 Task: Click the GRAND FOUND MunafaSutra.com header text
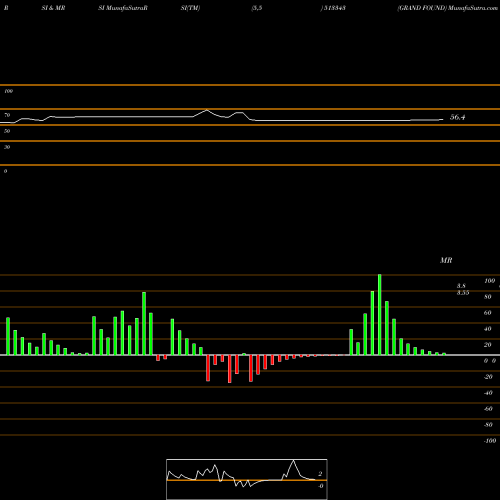tap(447, 8)
